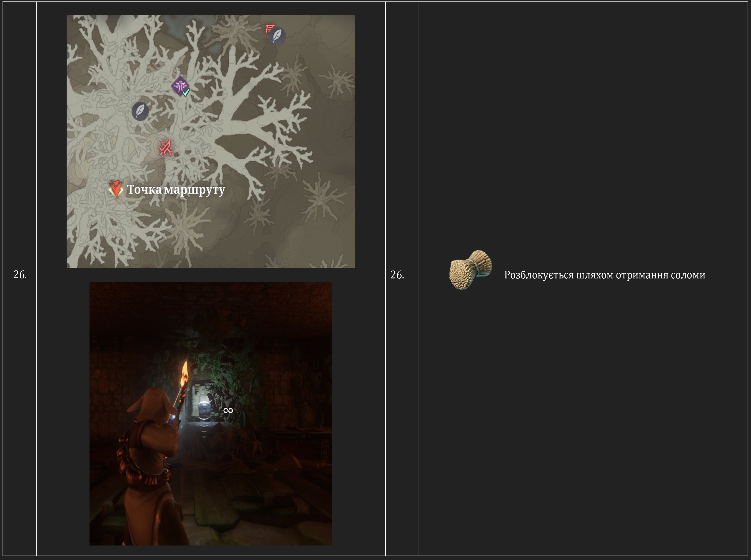Select the feather marker beside the red note icon
The height and width of the screenshot is (560, 751).
[277, 36]
